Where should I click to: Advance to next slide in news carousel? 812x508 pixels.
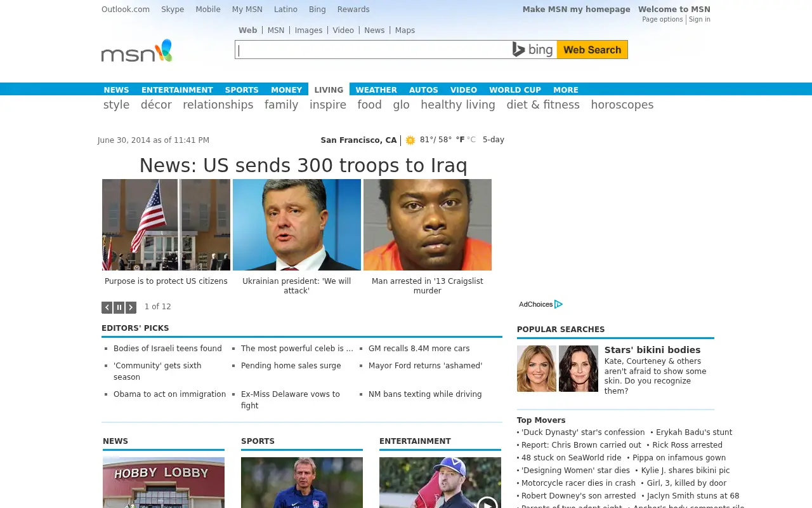tap(131, 307)
